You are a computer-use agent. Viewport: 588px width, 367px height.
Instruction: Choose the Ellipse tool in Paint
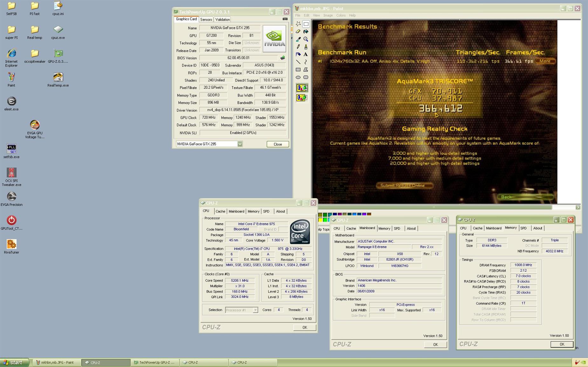(298, 77)
